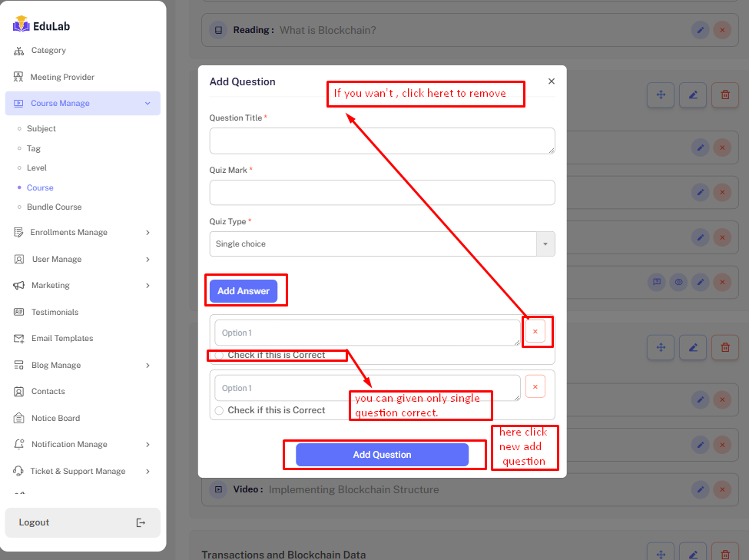Screen dimensions: 749x560
Task: Delete the What is Blockchain reading item
Action: pyautogui.click(x=721, y=30)
